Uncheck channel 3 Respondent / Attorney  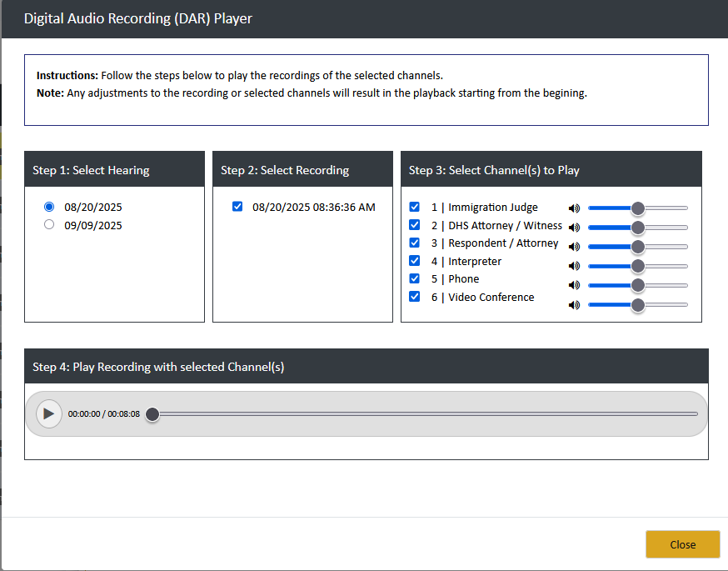pos(415,243)
